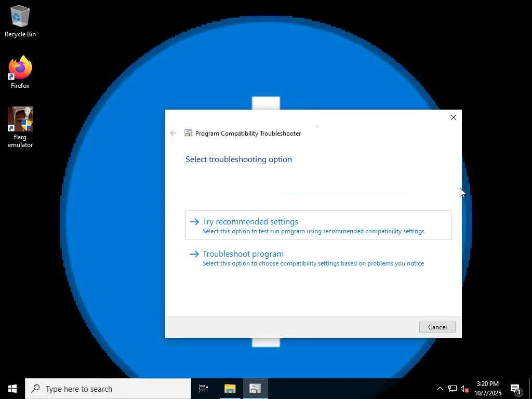Viewport: 532px width, 399px height.
Task: Click the Select troubleshooting option heading
Action: (238, 159)
